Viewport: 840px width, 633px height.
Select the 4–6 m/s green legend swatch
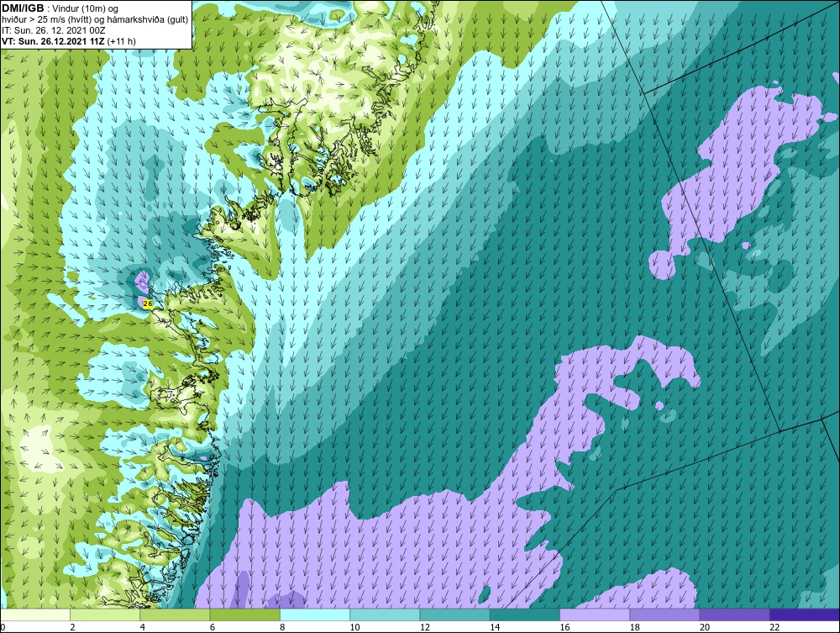coord(176,615)
